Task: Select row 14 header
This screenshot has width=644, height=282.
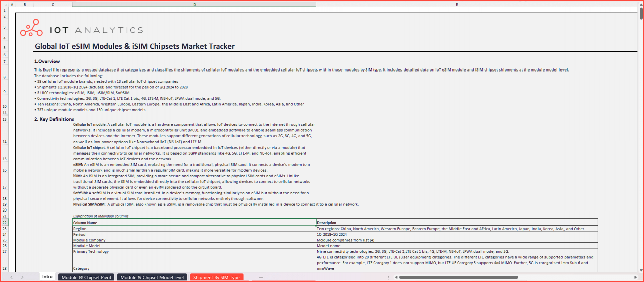Action: [x=4, y=142]
